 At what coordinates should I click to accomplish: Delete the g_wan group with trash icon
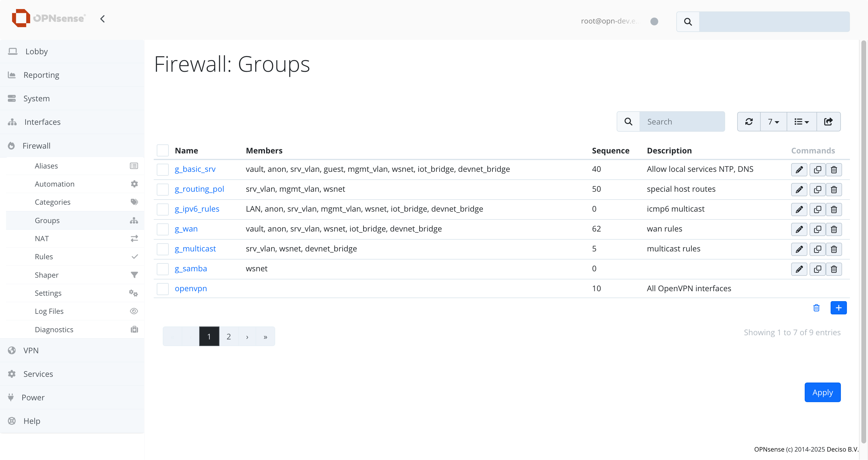pyautogui.click(x=834, y=229)
